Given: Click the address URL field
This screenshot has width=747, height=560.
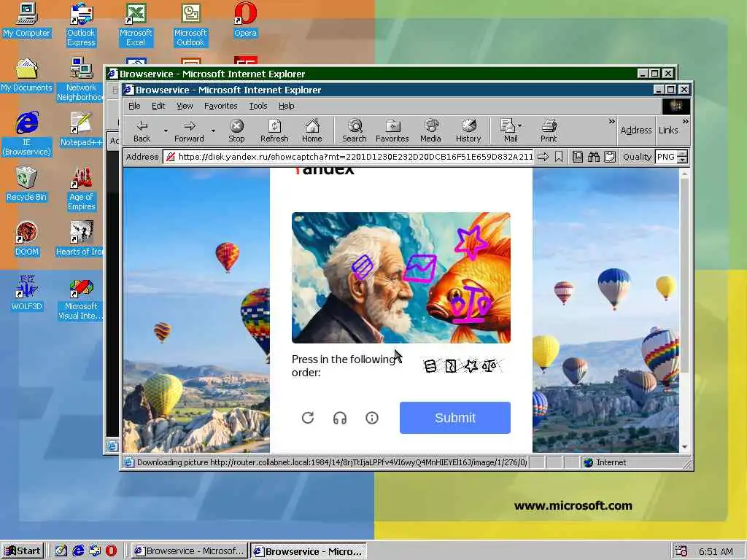Looking at the screenshot, I should pyautogui.click(x=349, y=157).
